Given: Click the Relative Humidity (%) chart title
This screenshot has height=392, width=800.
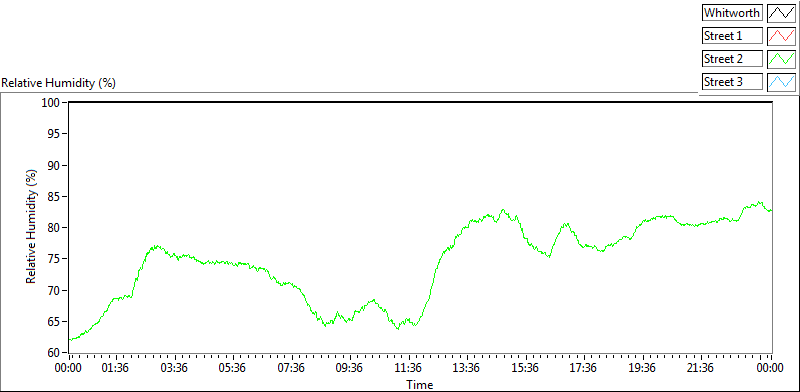Looking at the screenshot, I should click(59, 83).
